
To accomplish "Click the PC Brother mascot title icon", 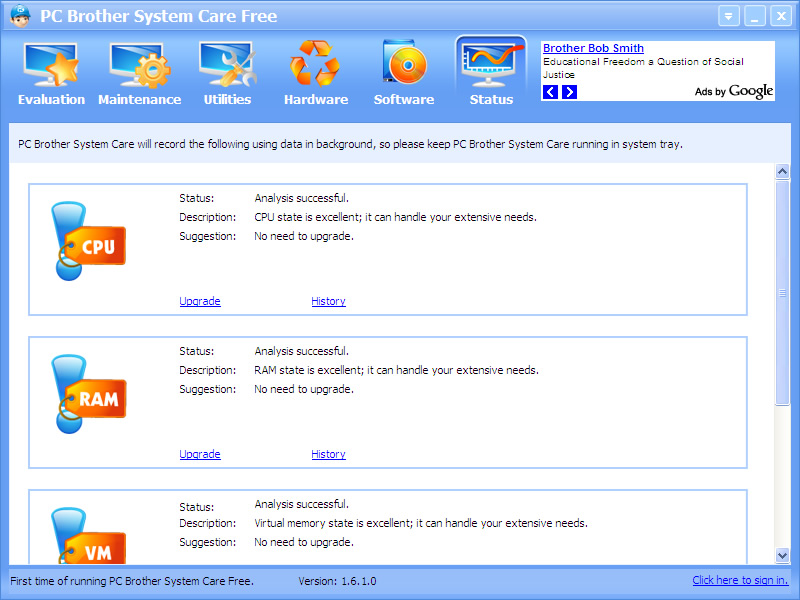I will [20, 16].
